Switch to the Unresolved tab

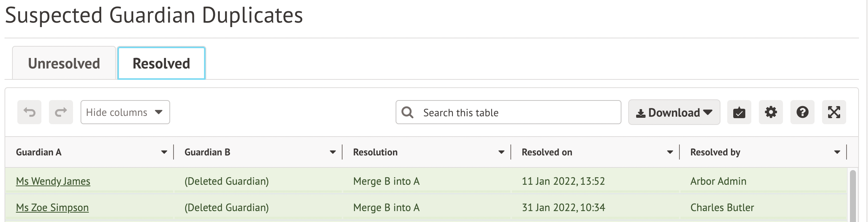coord(64,63)
